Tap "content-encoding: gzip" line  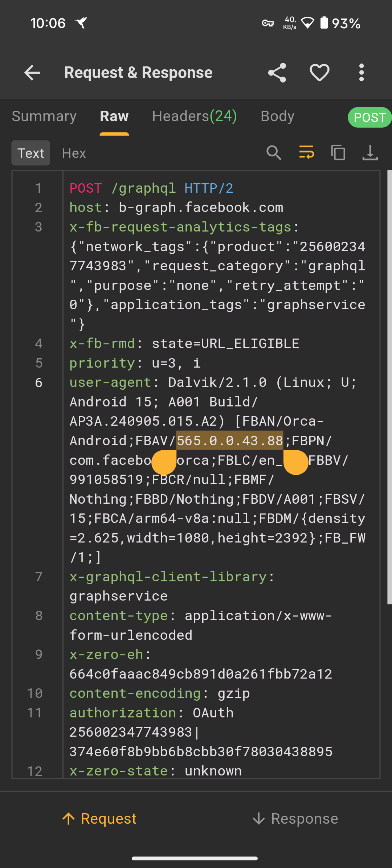pos(160,693)
